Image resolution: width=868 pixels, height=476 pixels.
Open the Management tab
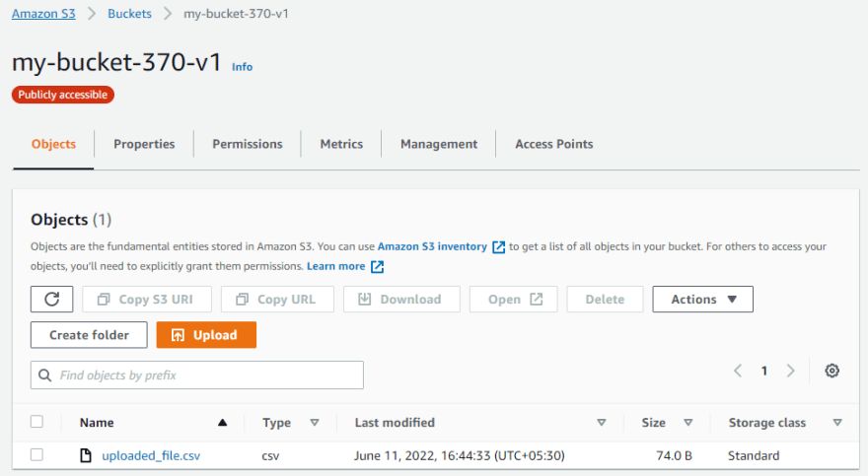439,144
